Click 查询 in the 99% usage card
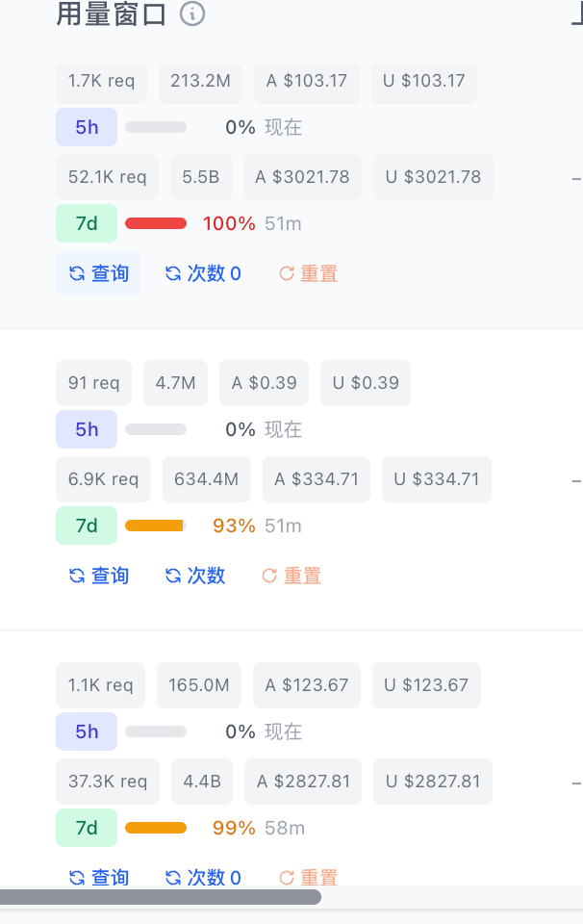 tap(98, 878)
